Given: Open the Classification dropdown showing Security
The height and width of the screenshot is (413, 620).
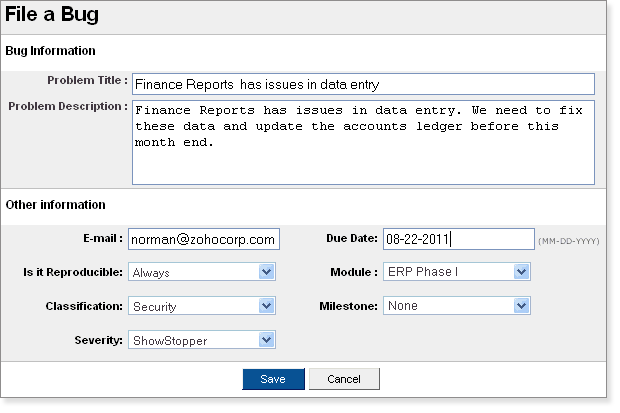Looking at the screenshot, I should 202,306.
